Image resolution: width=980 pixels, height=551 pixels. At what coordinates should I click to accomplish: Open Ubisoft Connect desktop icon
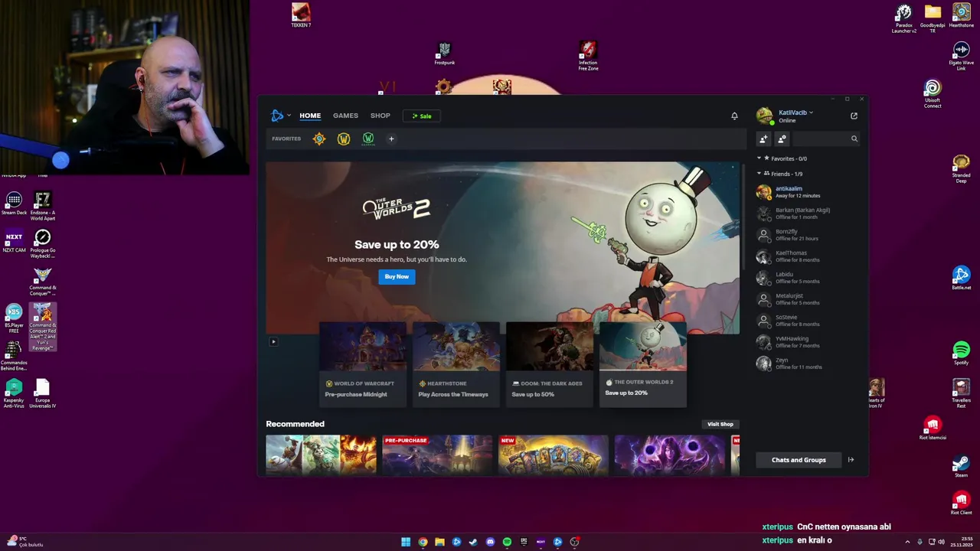pos(933,94)
